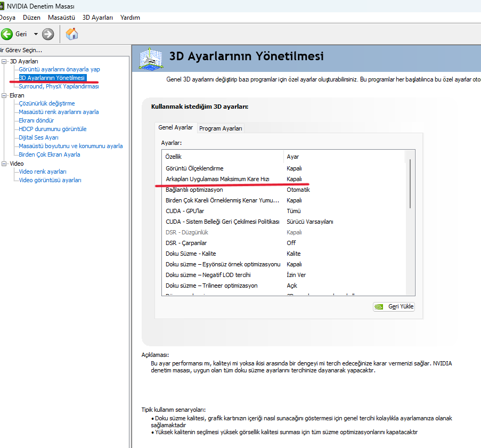Screen dimensions: 481x448
Task: Switch to Genel Ayarlar tab
Action: tap(175, 128)
